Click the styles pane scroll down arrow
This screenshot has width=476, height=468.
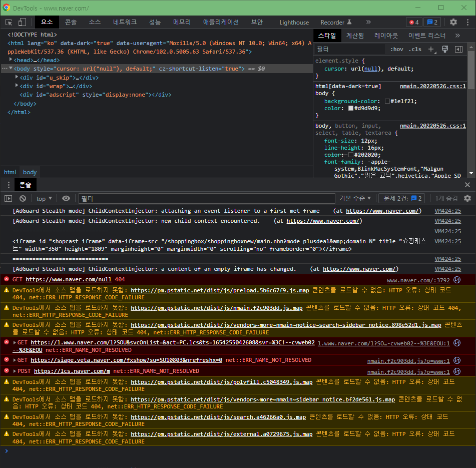click(x=471, y=173)
